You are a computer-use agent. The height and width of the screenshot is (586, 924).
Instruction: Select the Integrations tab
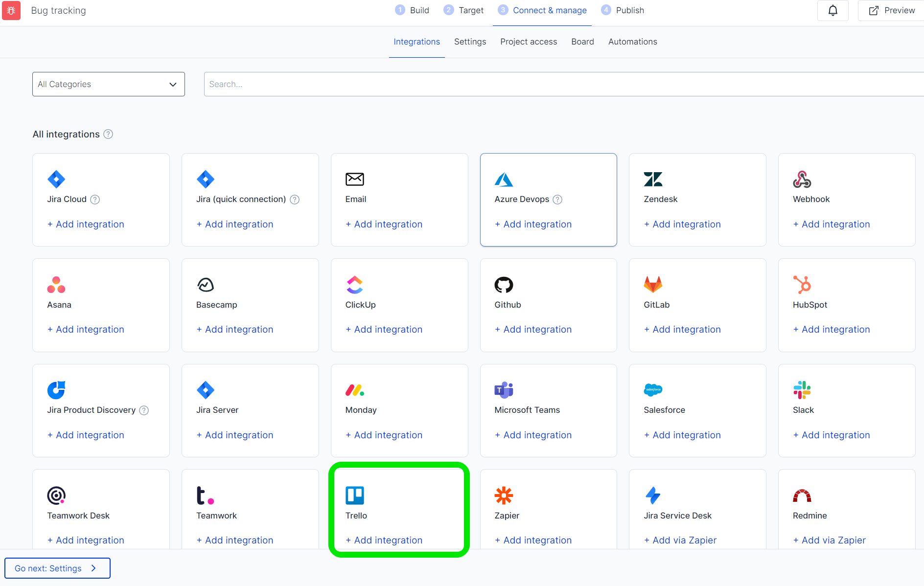click(x=417, y=42)
